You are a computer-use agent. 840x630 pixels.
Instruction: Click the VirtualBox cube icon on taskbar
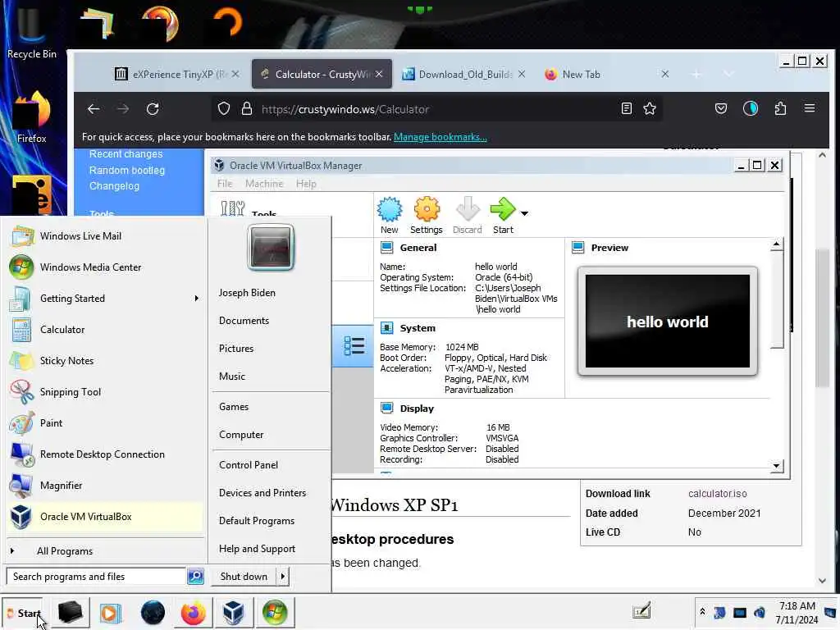[x=233, y=613]
